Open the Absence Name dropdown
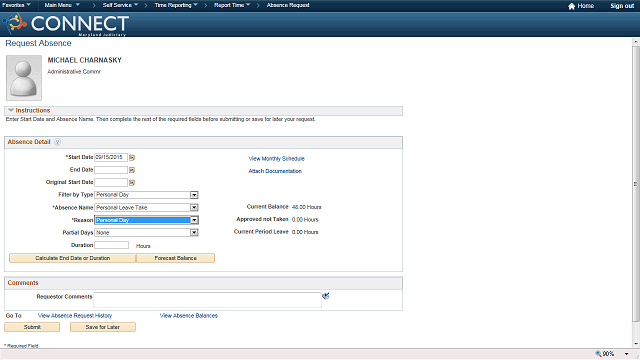 click(x=194, y=208)
